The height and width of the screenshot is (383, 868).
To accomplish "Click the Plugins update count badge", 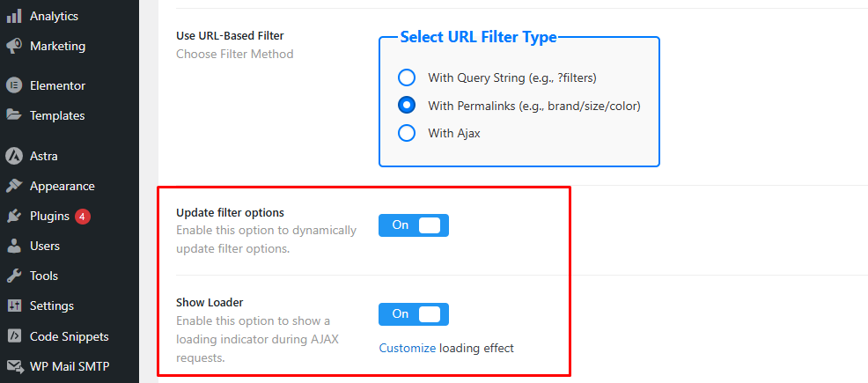I will pos(82,216).
